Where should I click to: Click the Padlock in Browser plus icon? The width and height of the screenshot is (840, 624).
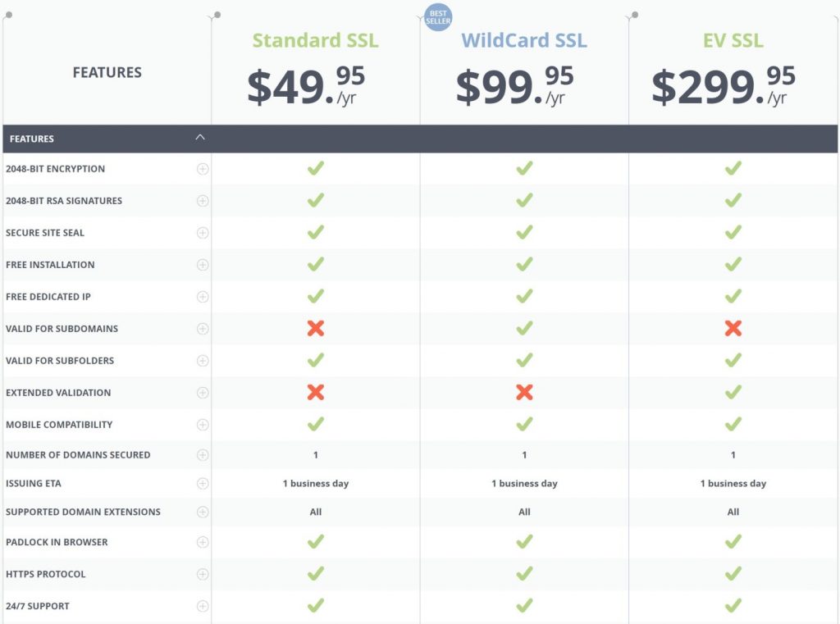pyautogui.click(x=203, y=542)
